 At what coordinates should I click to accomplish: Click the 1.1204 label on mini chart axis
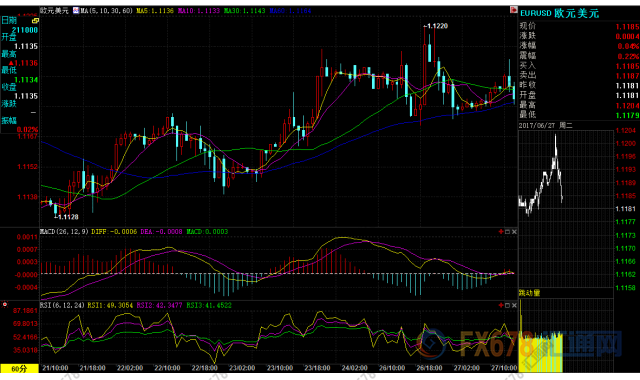[x=626, y=131]
